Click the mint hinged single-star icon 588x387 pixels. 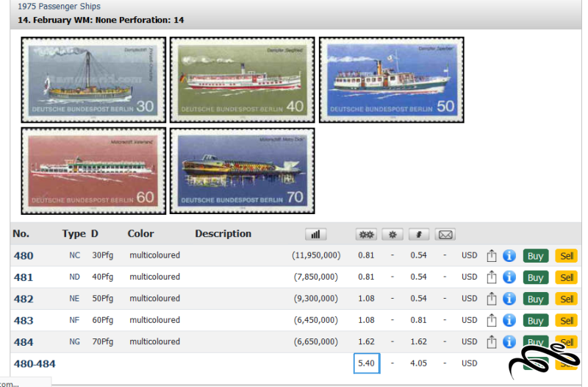[392, 235]
